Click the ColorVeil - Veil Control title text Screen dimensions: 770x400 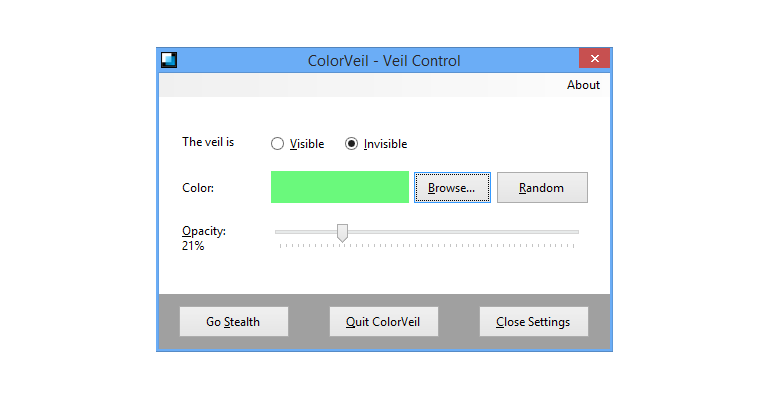click(x=384, y=60)
